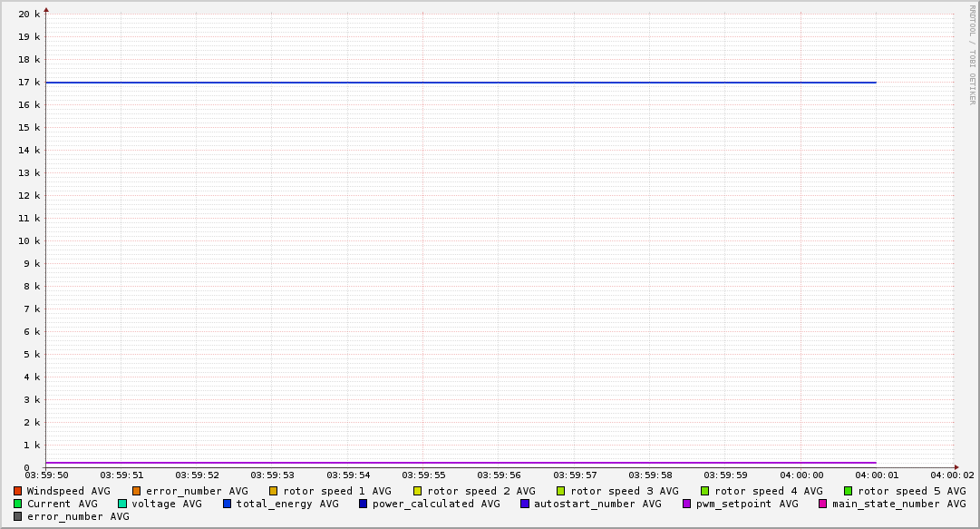Click the 20 k y-axis label
The image size is (980, 529).
pos(29,15)
